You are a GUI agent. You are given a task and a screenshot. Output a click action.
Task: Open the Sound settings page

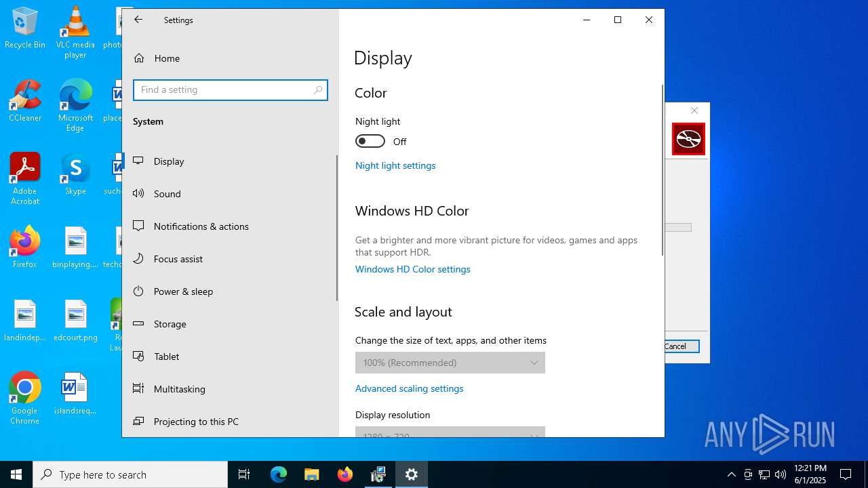coord(229,194)
